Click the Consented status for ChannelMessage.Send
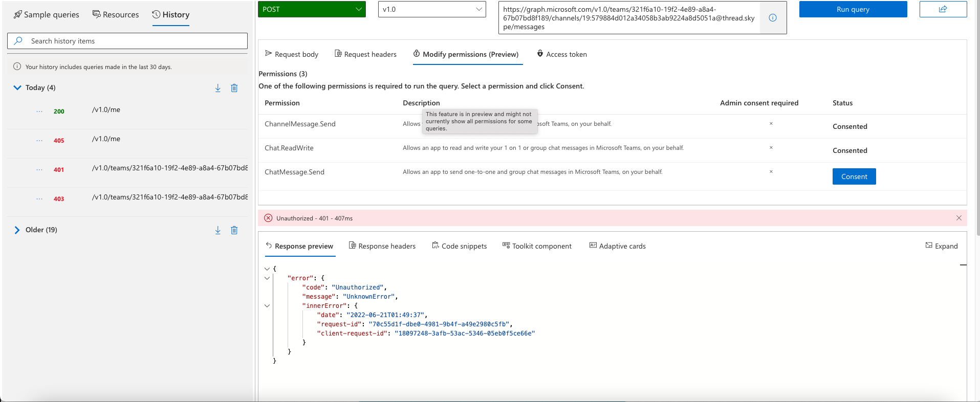 [850, 126]
